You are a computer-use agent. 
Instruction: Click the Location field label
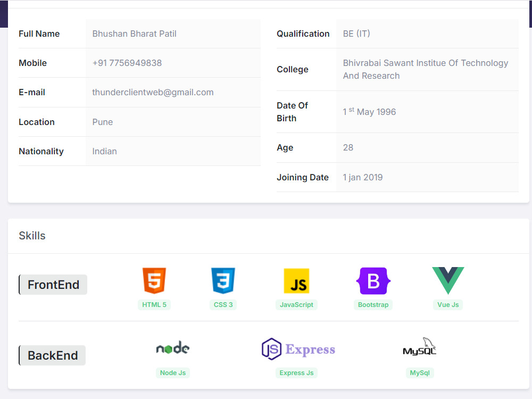(x=36, y=122)
